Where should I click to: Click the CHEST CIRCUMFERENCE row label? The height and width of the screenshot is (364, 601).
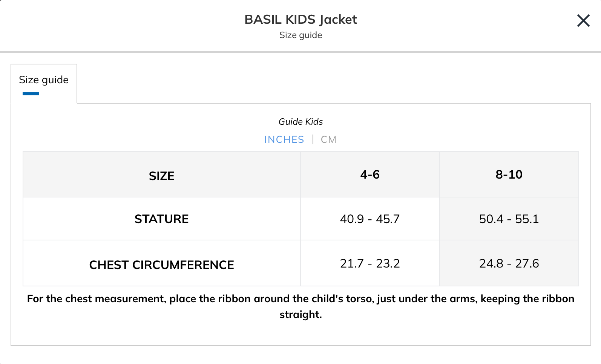[x=161, y=264]
